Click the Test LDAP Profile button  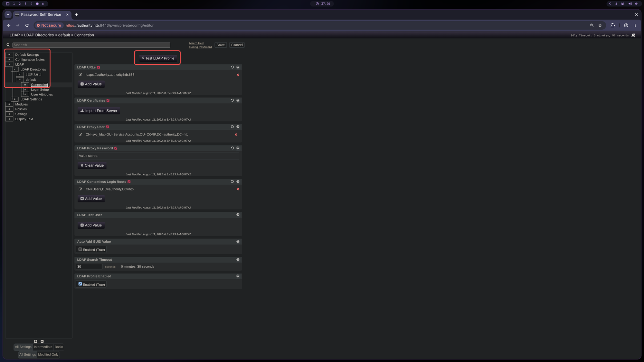[x=158, y=58]
